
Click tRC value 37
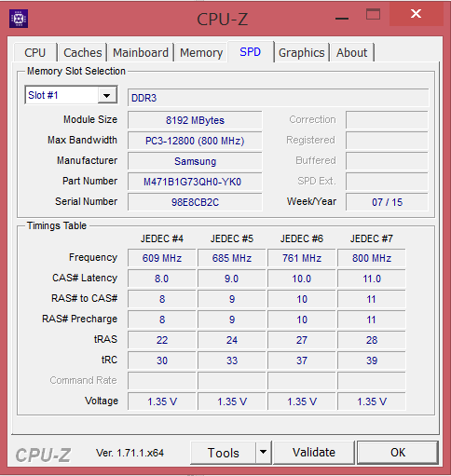pyautogui.click(x=302, y=360)
